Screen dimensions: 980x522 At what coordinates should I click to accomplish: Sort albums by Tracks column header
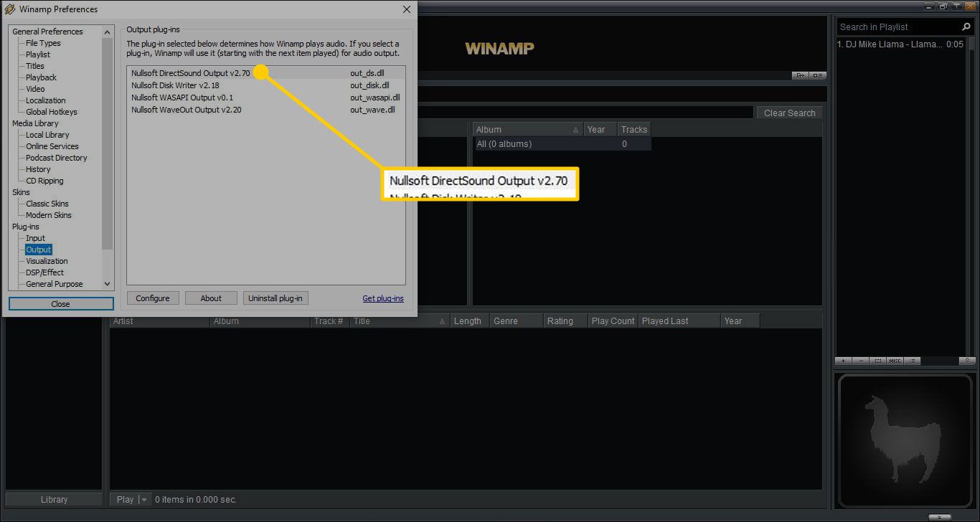coord(634,130)
